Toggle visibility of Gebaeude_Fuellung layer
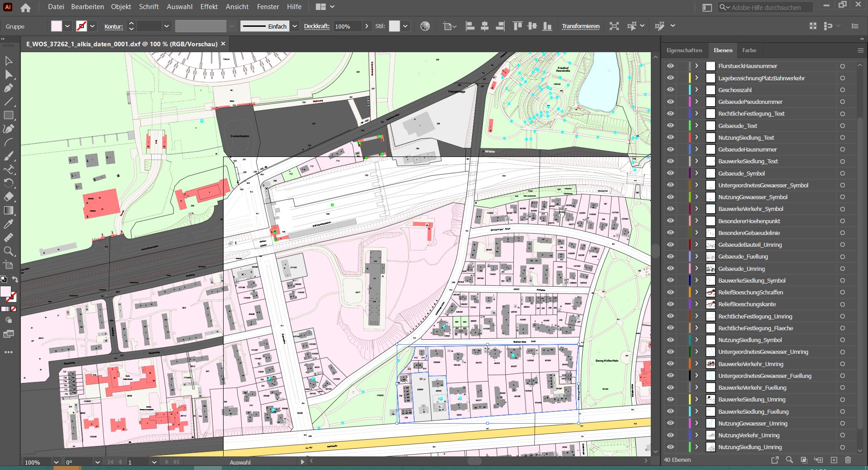This screenshot has width=868, height=470. (670, 256)
